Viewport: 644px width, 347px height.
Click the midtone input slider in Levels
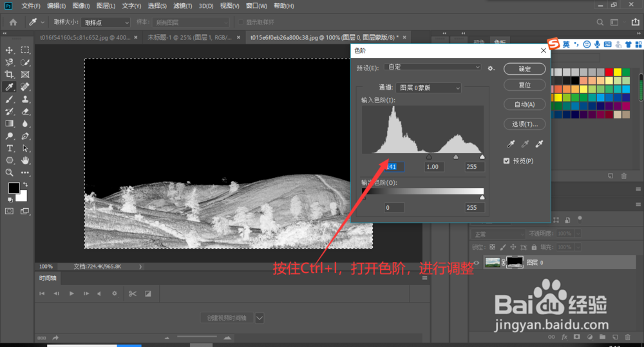pos(455,157)
